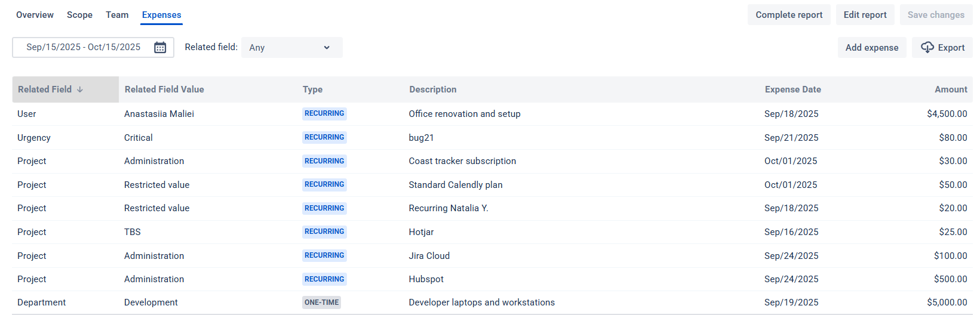Click the Jira Cloud description

click(x=429, y=256)
